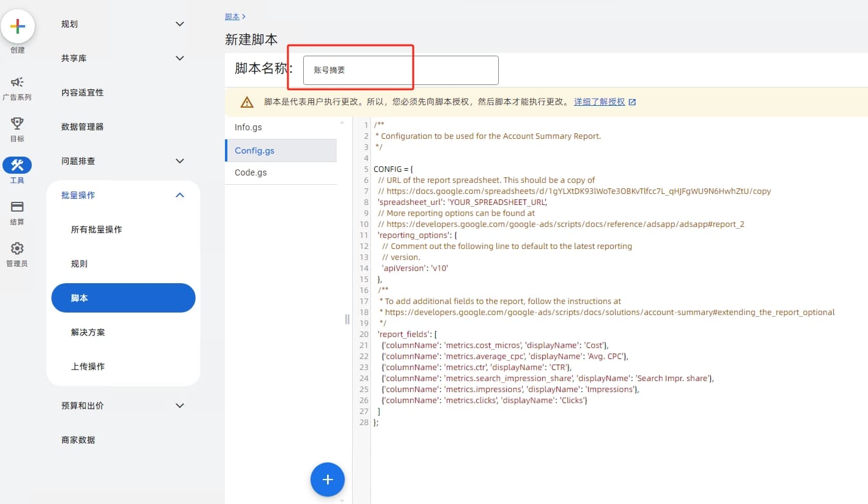Open the Admin gear icon (管理员)

pos(17,248)
